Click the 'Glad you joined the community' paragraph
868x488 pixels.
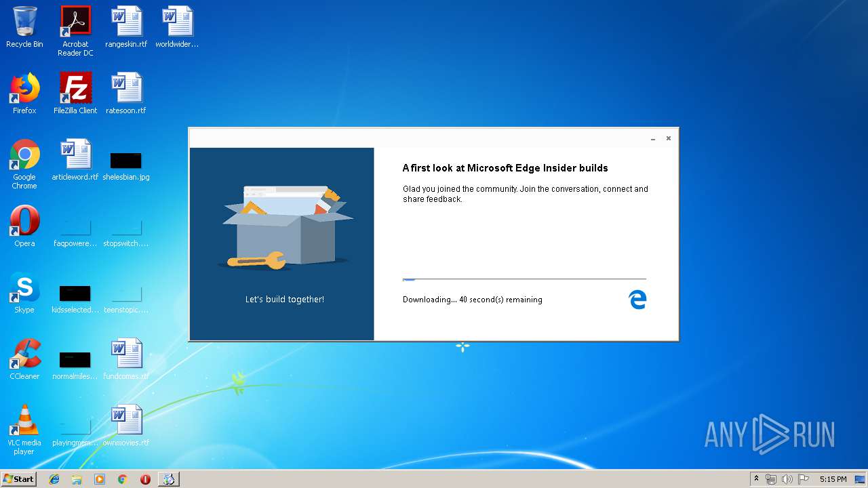pos(526,194)
